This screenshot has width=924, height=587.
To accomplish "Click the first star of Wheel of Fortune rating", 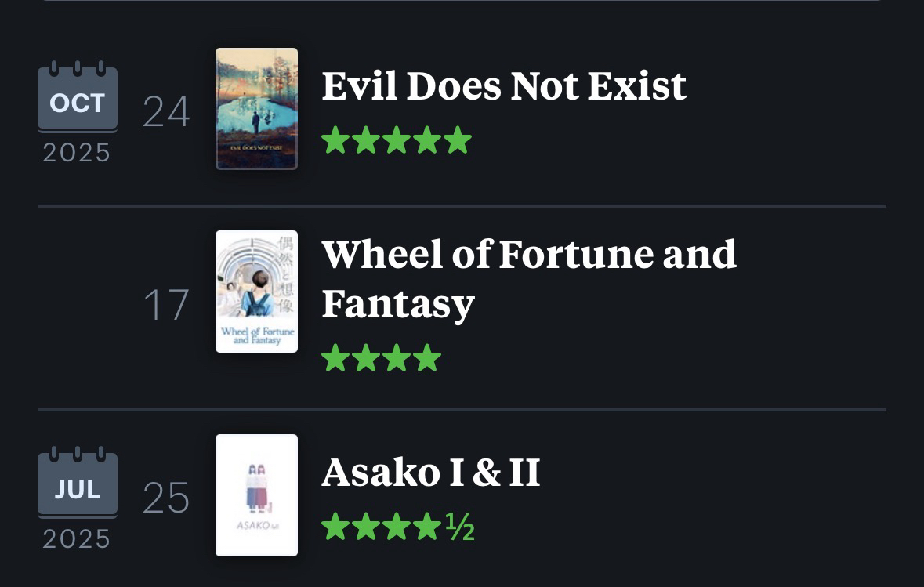I will [x=335, y=358].
